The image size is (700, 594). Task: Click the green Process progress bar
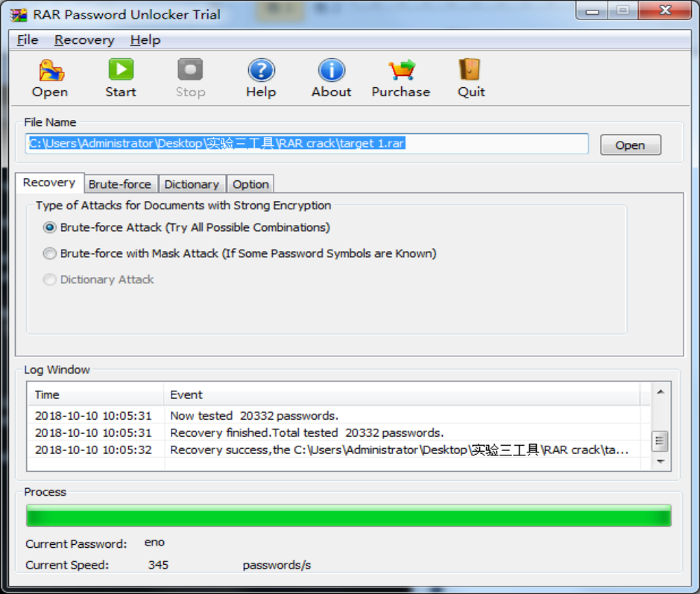[x=349, y=516]
